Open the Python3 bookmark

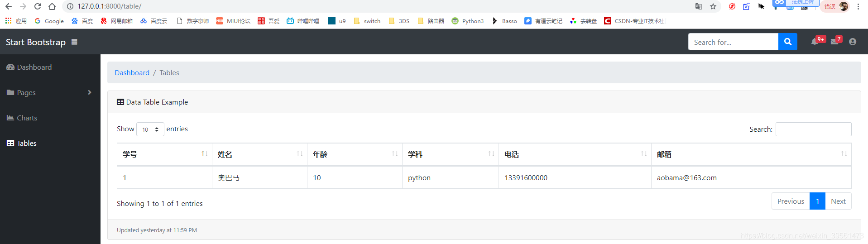point(468,21)
